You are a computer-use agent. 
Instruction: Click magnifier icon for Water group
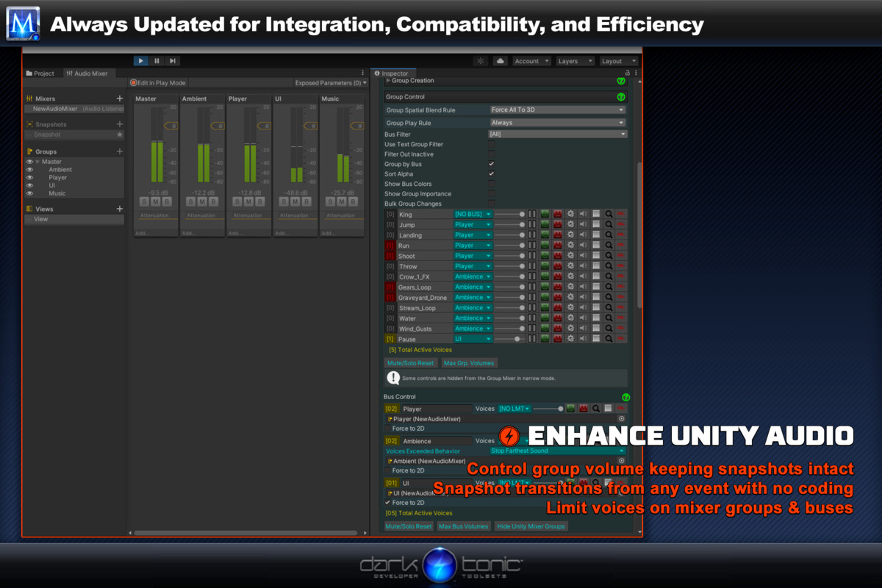[609, 318]
